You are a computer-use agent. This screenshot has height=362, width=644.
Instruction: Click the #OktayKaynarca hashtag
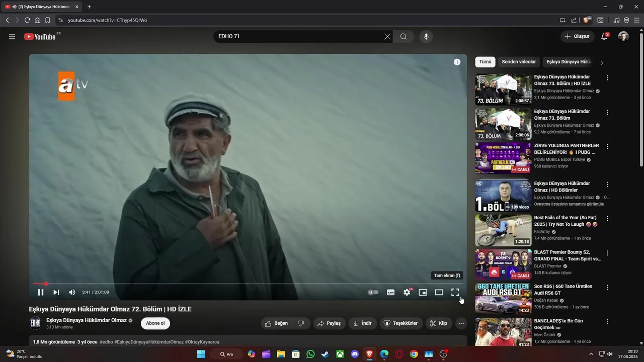(x=202, y=342)
